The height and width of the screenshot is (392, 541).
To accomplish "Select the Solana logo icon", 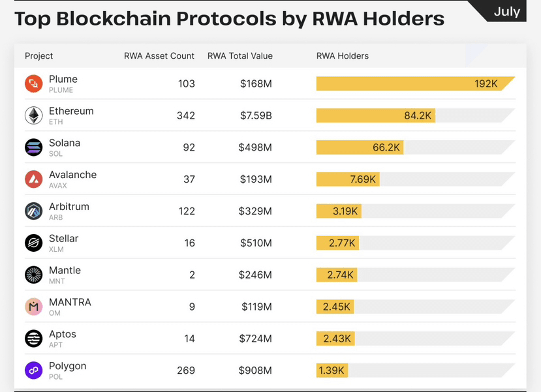I will pyautogui.click(x=33, y=147).
